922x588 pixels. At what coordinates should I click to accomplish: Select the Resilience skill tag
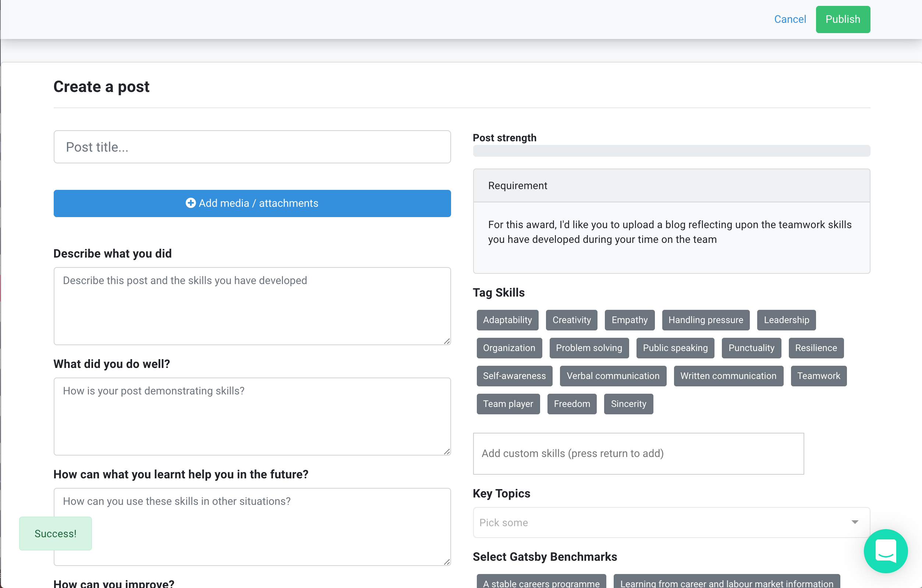[816, 348]
